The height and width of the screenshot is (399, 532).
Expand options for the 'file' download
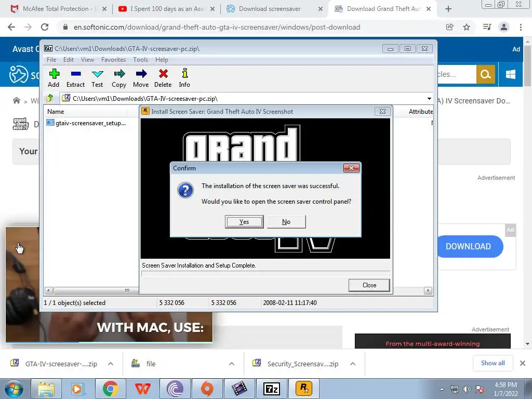(x=232, y=364)
